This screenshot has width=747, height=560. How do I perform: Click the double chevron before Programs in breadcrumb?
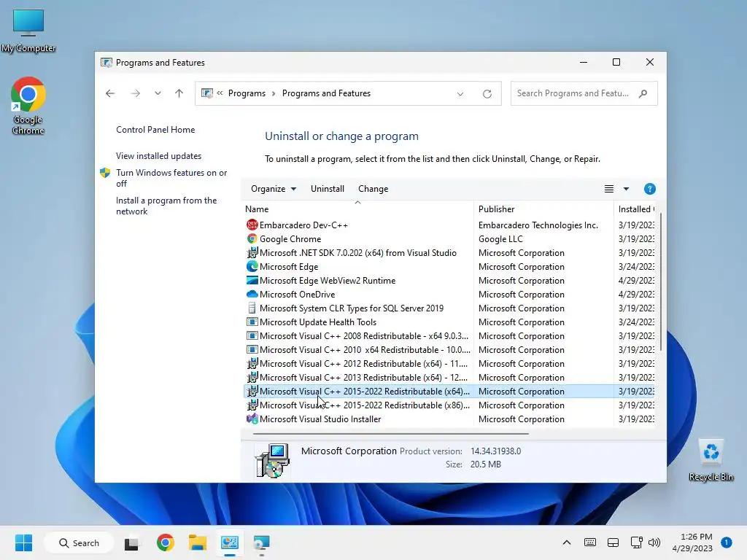[220, 93]
